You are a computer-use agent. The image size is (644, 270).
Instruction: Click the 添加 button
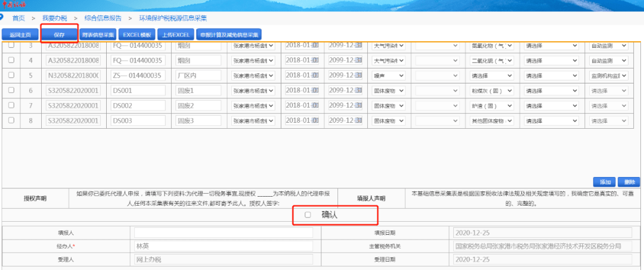[604, 182]
